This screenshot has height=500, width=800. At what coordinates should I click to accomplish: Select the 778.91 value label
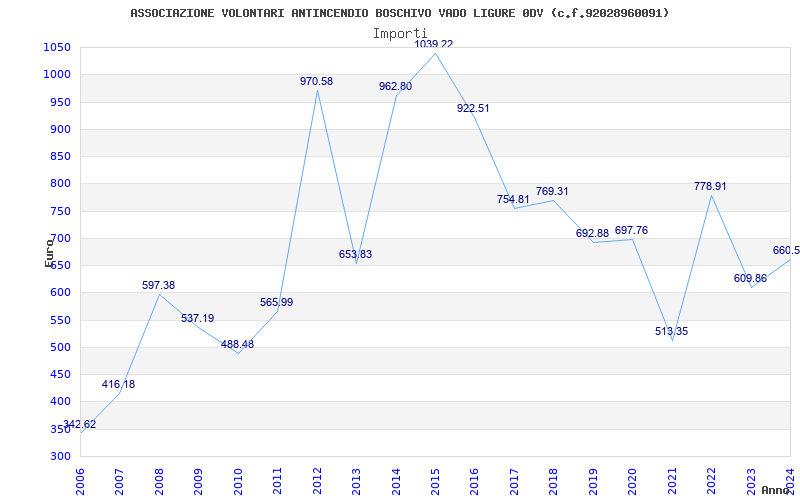pos(710,187)
